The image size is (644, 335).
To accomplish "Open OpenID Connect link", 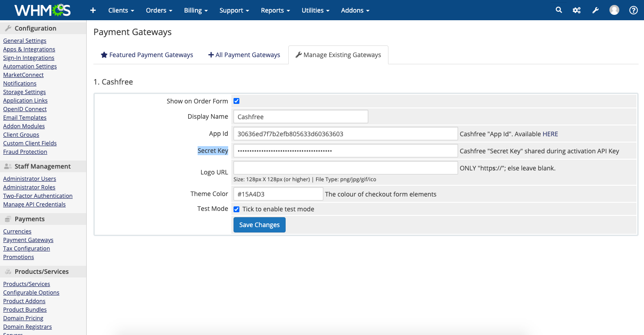I will tap(25, 109).
